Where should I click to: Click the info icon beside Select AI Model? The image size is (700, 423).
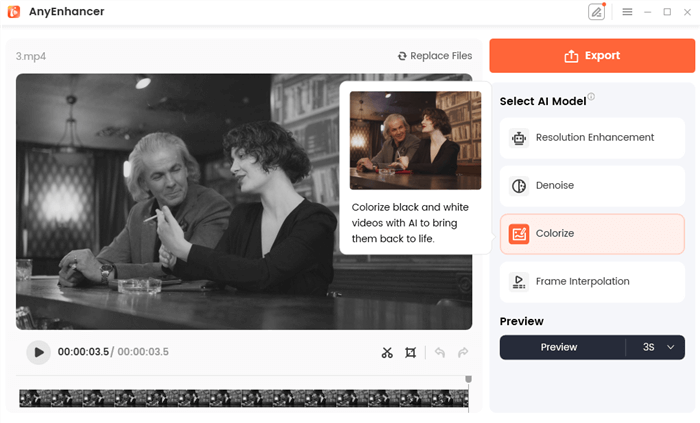591,97
